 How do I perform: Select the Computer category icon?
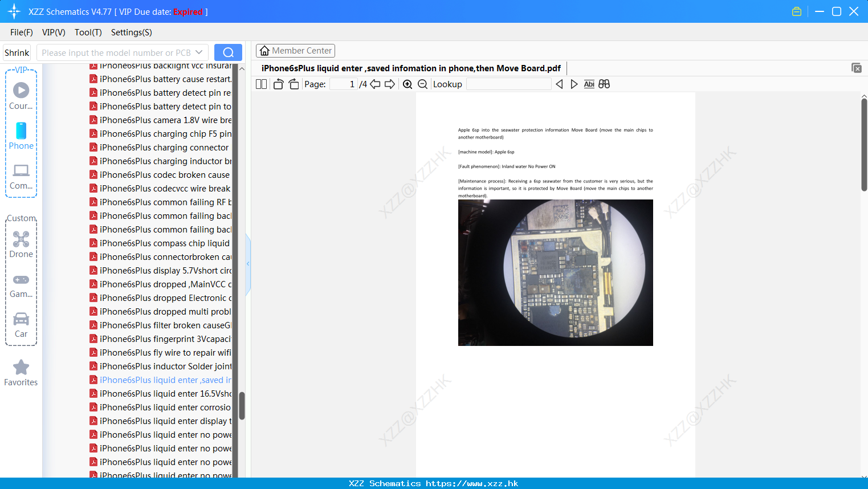click(21, 177)
